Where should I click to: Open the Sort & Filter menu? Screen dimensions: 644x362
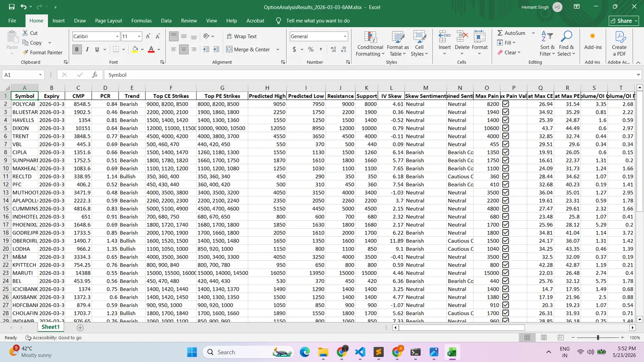(x=547, y=43)
